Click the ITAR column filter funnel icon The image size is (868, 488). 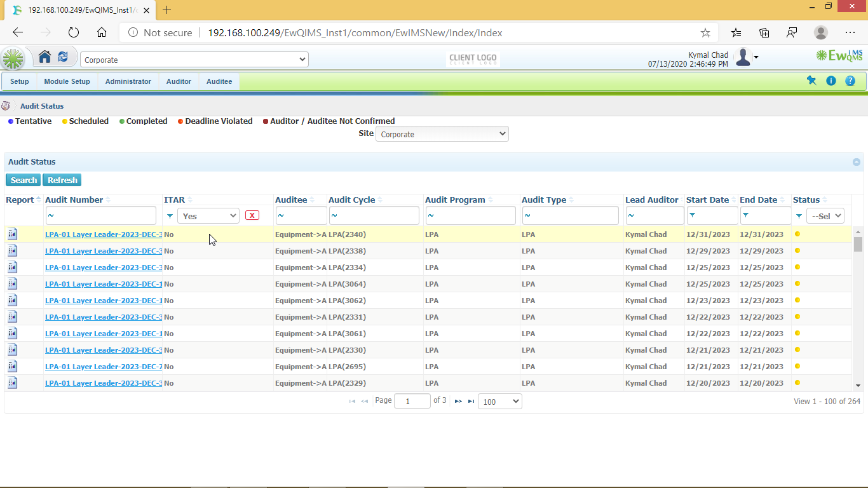point(170,216)
